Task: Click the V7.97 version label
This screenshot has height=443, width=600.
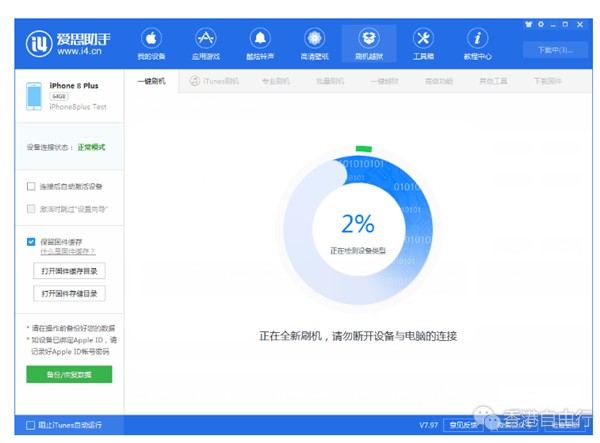Action: click(429, 425)
